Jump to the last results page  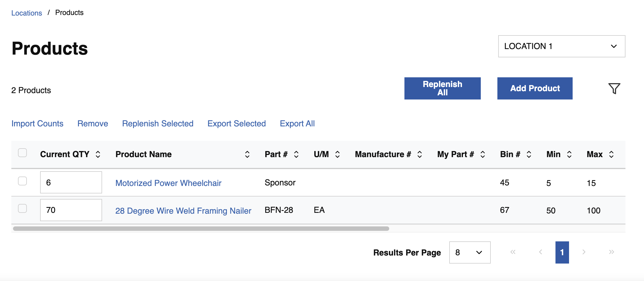coord(611,252)
